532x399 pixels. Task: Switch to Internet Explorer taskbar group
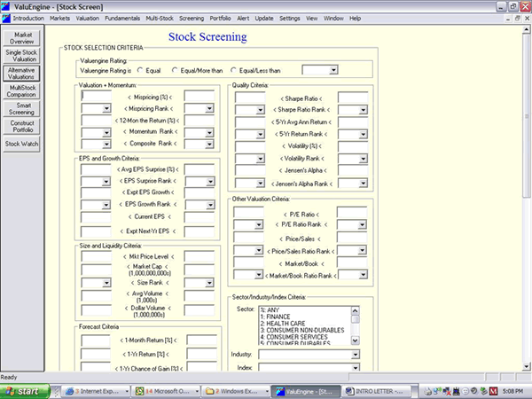click(x=97, y=391)
